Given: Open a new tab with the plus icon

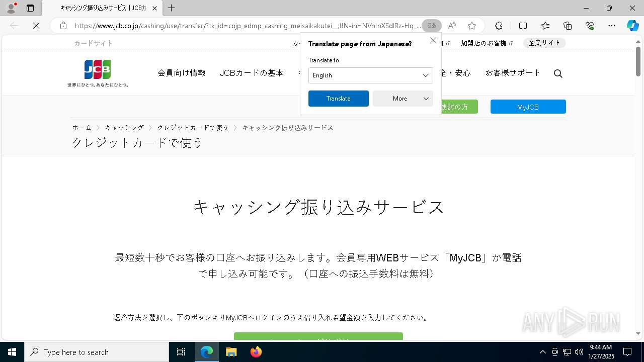Looking at the screenshot, I should coord(171,8).
